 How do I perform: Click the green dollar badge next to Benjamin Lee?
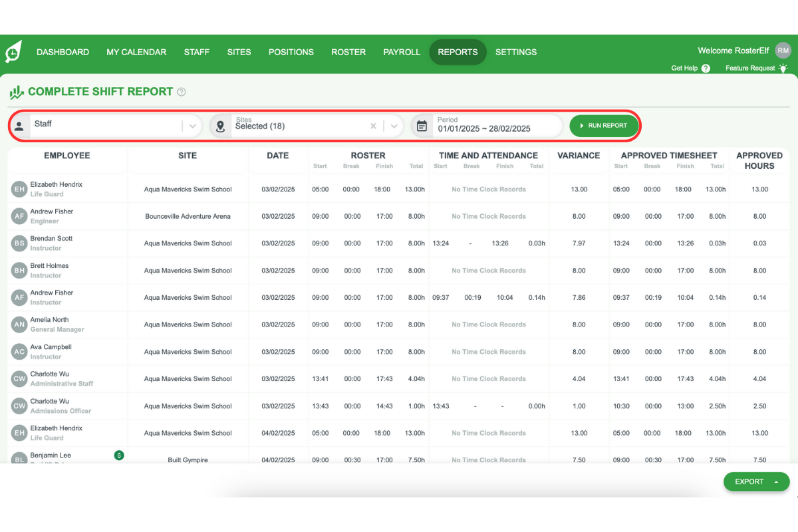coord(119,455)
